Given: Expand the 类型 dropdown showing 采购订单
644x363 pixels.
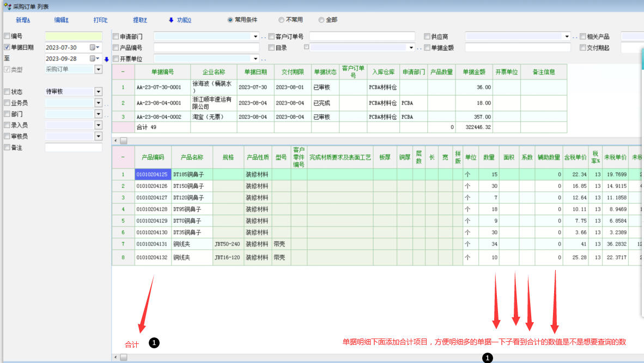Looking at the screenshot, I should (98, 70).
